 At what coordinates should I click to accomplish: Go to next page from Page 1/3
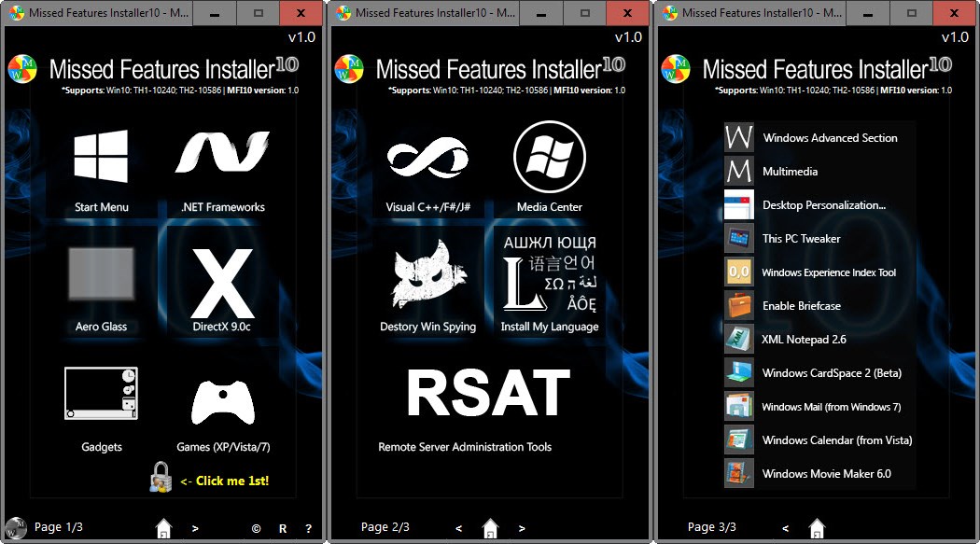tap(195, 528)
